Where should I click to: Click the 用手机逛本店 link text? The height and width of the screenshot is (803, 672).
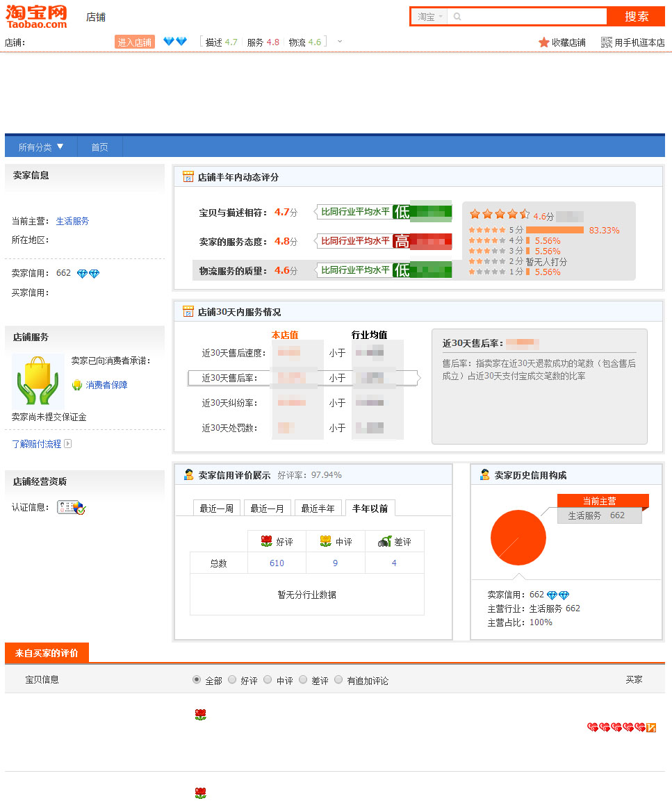[640, 42]
